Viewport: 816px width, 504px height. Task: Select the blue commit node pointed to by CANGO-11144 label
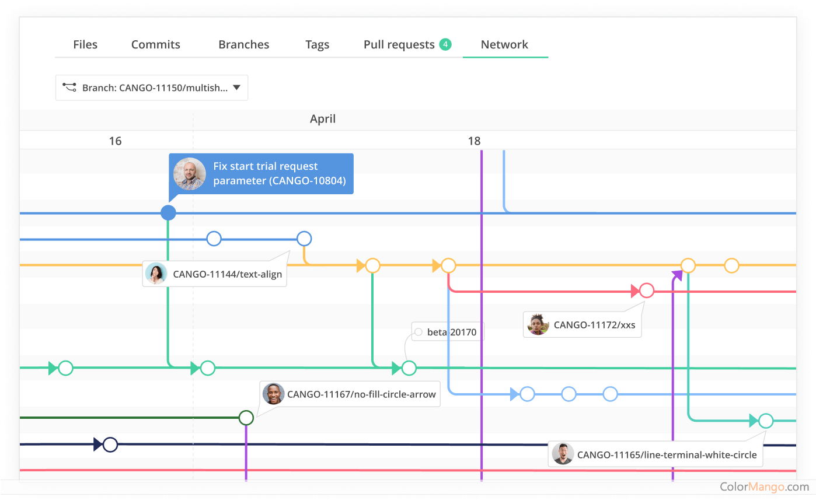[304, 239]
